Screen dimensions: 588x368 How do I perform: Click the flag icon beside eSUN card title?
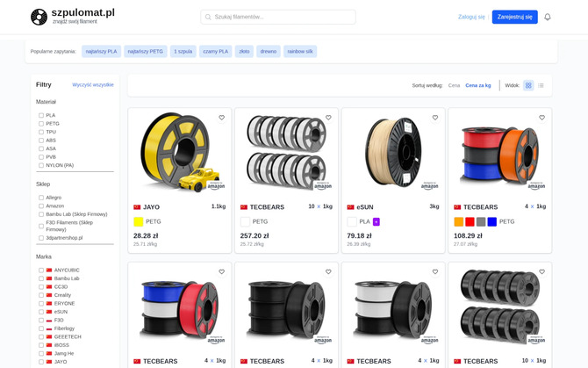click(x=351, y=207)
